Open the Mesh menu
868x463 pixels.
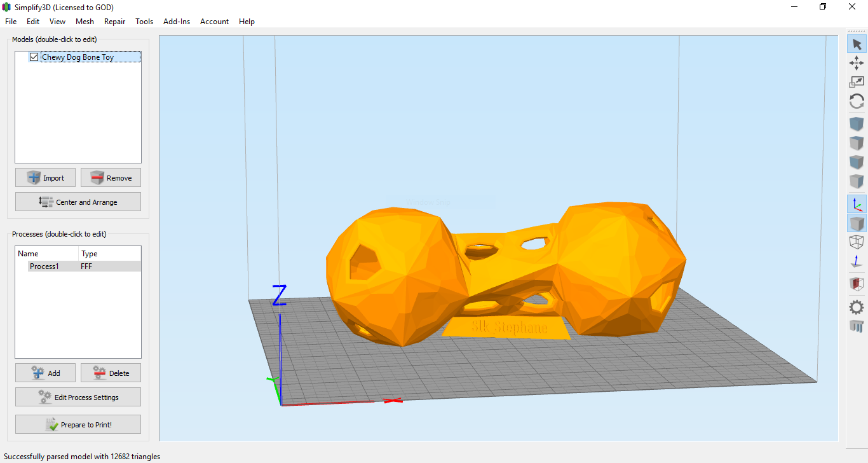pyautogui.click(x=85, y=22)
